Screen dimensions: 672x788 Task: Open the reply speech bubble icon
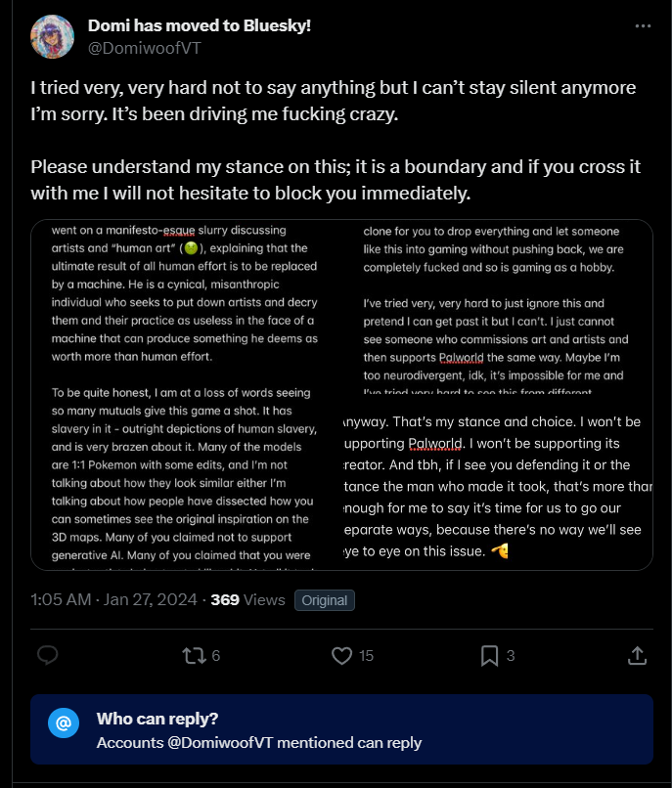pos(48,655)
